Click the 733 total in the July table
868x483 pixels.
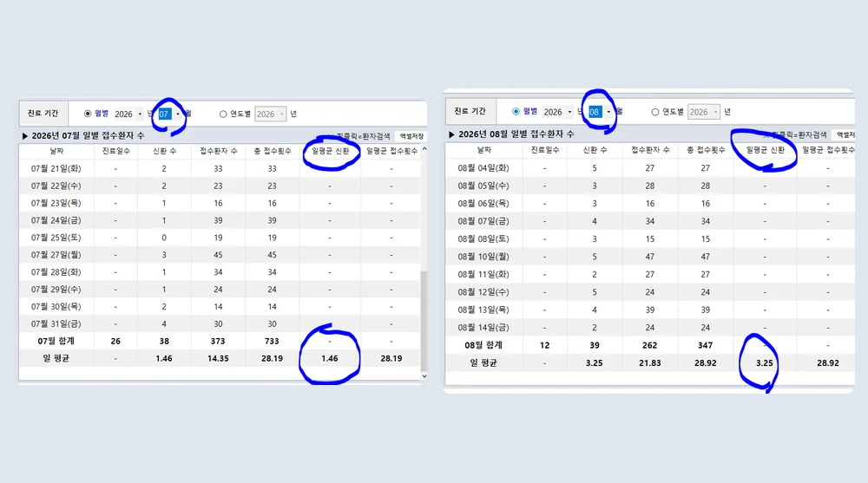point(272,341)
